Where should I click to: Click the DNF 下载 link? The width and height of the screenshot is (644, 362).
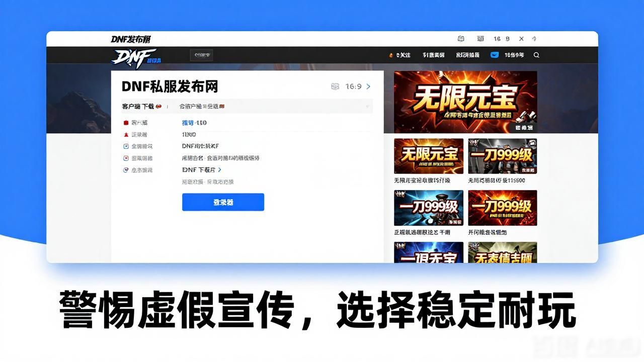pyautogui.click(x=199, y=170)
